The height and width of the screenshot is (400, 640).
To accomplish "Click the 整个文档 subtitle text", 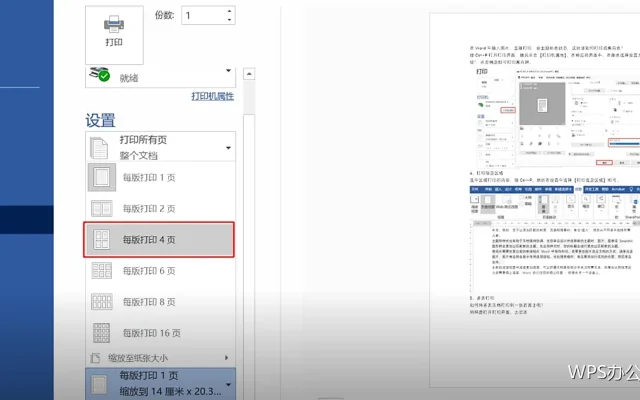I will click(139, 155).
